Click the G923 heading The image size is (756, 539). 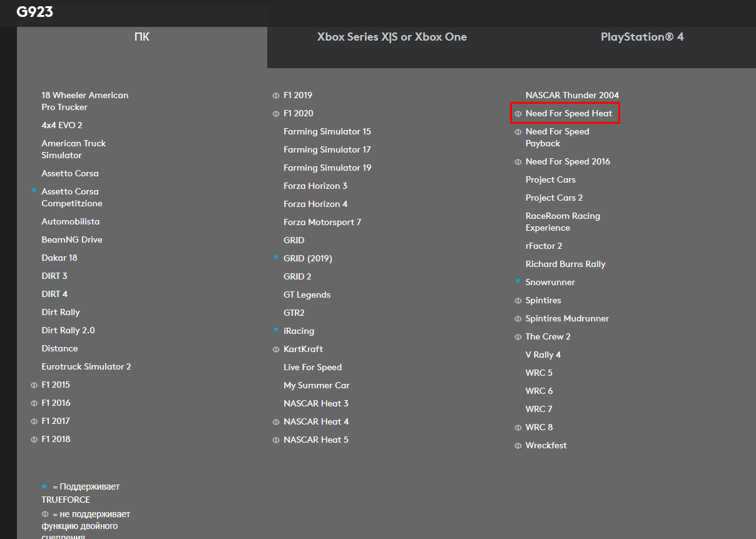[x=35, y=12]
